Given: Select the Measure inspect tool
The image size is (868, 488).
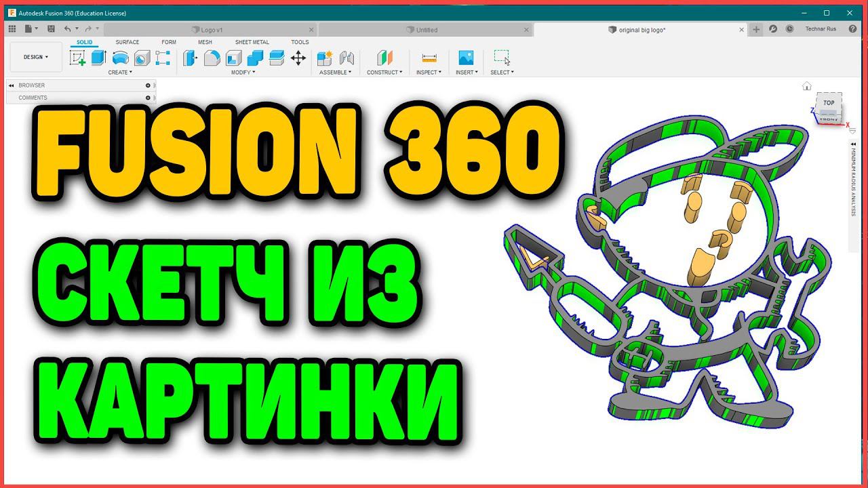Looking at the screenshot, I should (x=429, y=58).
